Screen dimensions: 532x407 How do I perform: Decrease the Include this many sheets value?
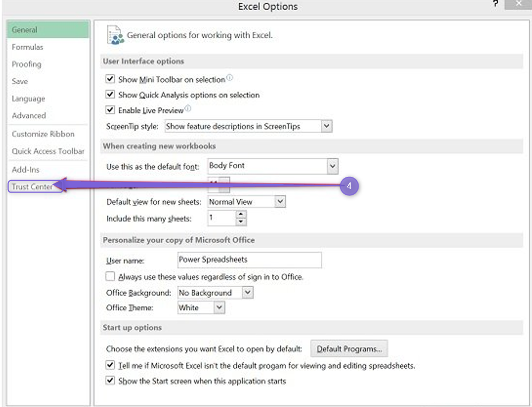pos(241,221)
